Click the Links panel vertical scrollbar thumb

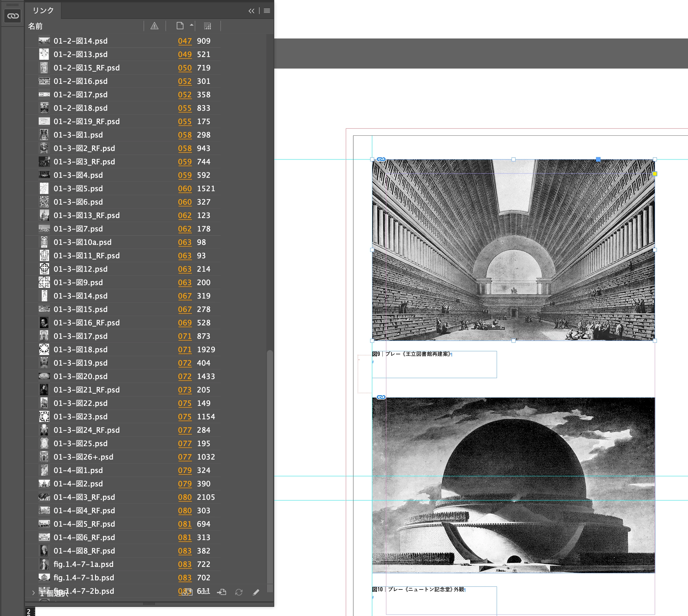270,467
